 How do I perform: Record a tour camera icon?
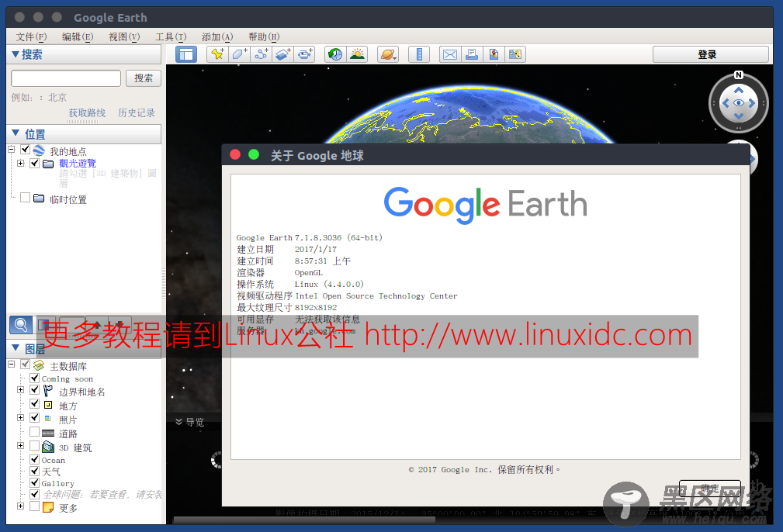coord(304,54)
